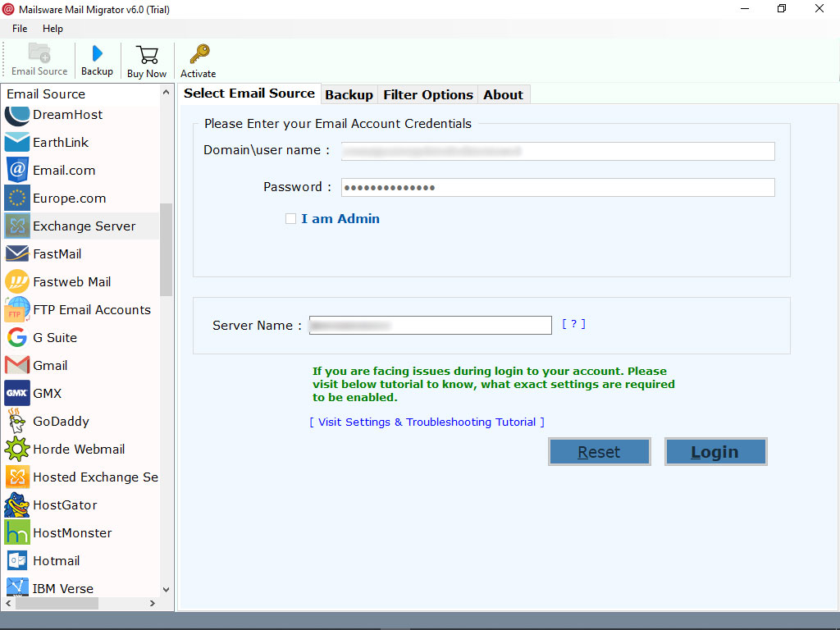This screenshot has height=630, width=840.
Task: Select "Horde Webmail" text in source list
Action: click(79, 449)
